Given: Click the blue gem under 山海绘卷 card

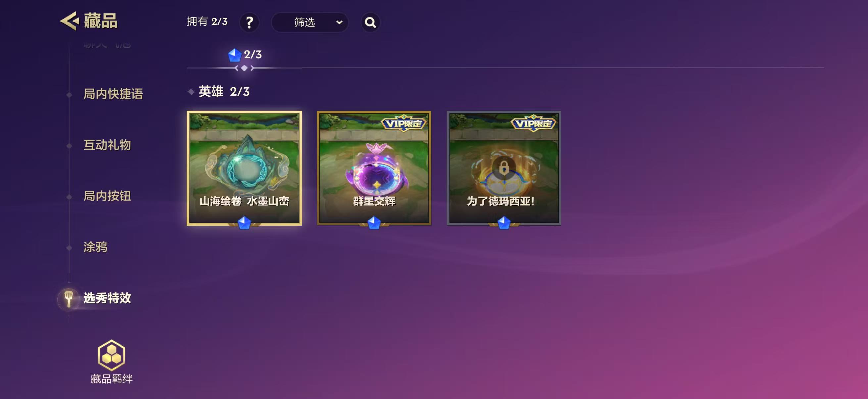Looking at the screenshot, I should tap(244, 223).
